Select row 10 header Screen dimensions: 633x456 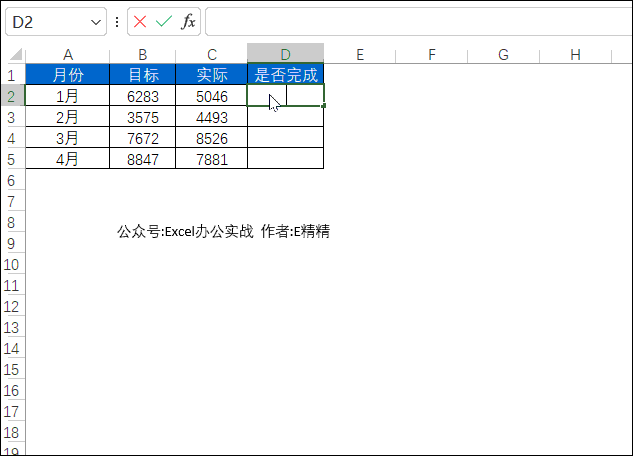pyautogui.click(x=11, y=264)
